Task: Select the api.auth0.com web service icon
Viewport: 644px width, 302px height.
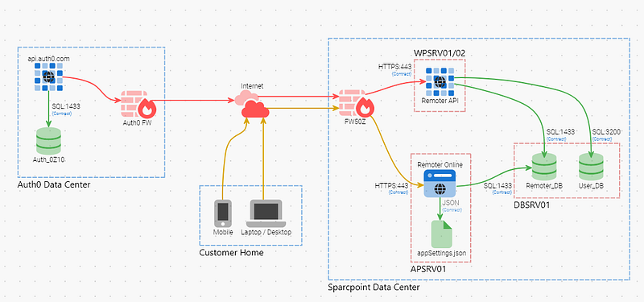Action: coord(49,77)
